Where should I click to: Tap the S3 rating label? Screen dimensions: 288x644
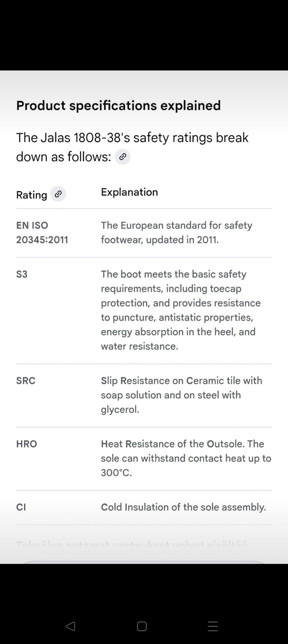click(x=22, y=274)
